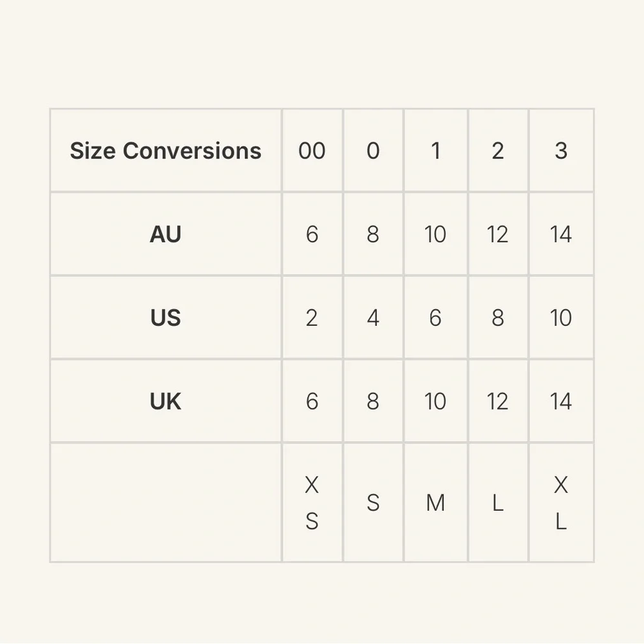Image resolution: width=644 pixels, height=644 pixels.
Task: Click the S letter size cell
Action: [x=373, y=503]
